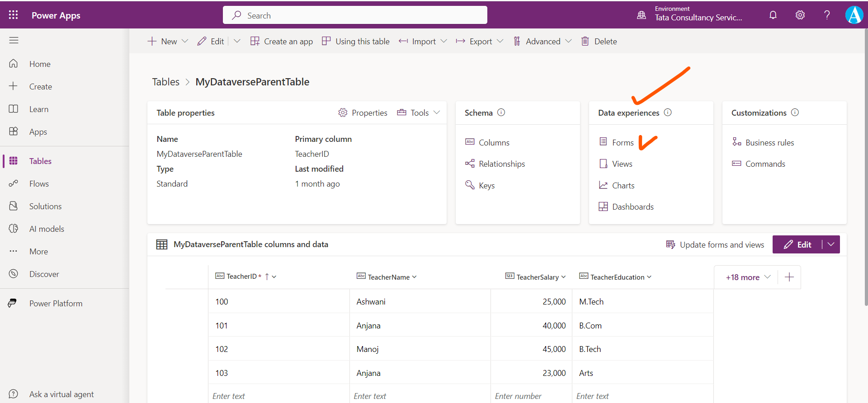The image size is (868, 403).
Task: Open the +18 more columns dropdown
Action: pos(748,277)
